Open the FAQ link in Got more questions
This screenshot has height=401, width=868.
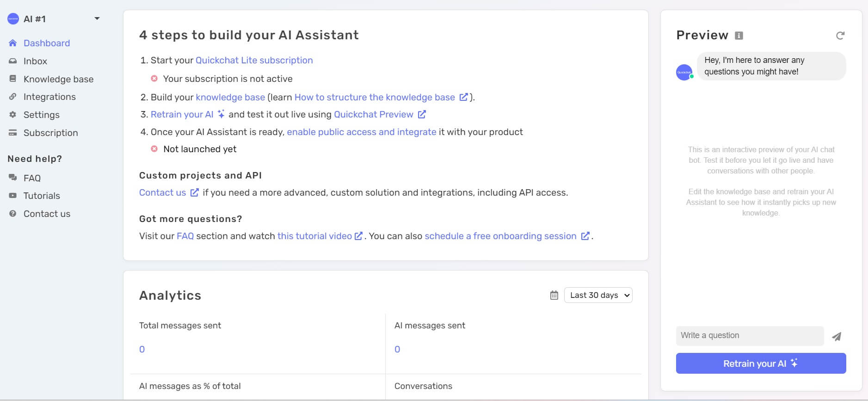click(185, 236)
